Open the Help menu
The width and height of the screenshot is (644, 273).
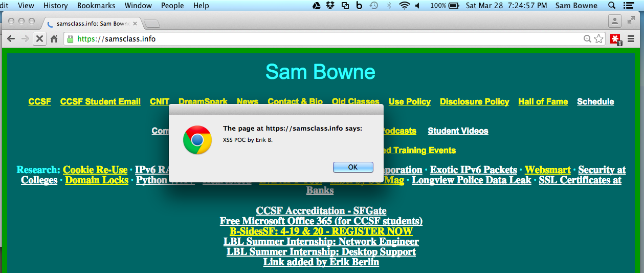(201, 6)
